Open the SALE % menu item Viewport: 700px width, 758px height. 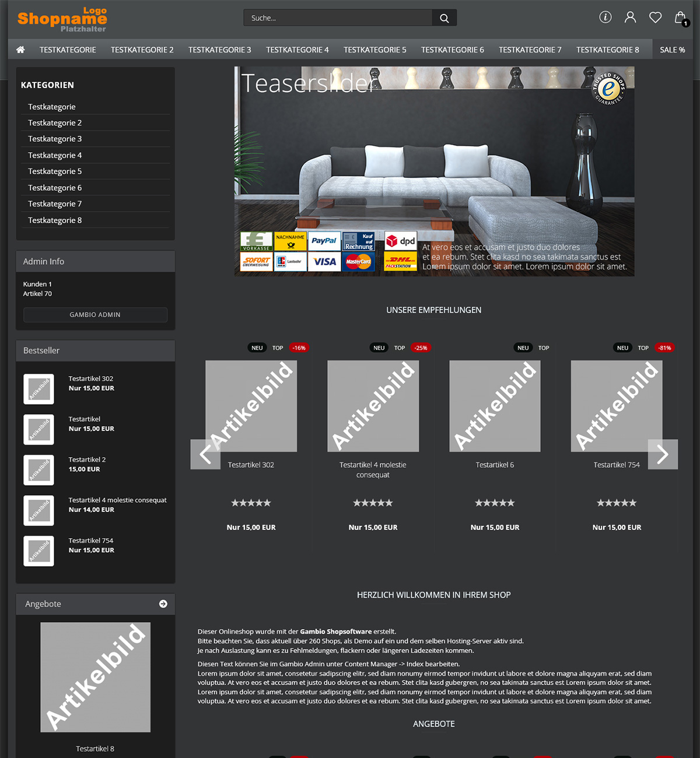(x=672, y=50)
